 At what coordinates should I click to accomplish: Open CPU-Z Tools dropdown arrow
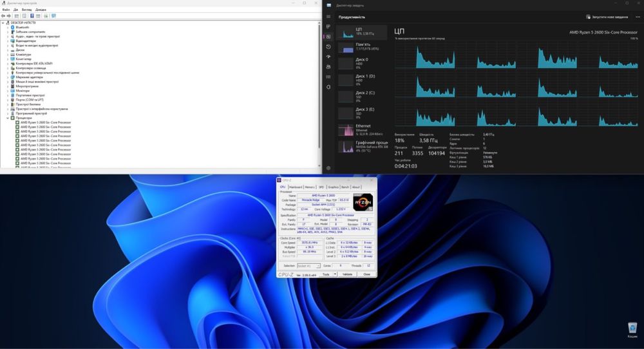click(335, 274)
